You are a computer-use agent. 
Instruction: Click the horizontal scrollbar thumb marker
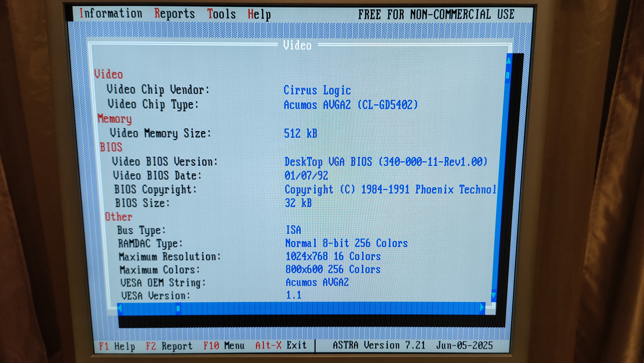(178, 308)
